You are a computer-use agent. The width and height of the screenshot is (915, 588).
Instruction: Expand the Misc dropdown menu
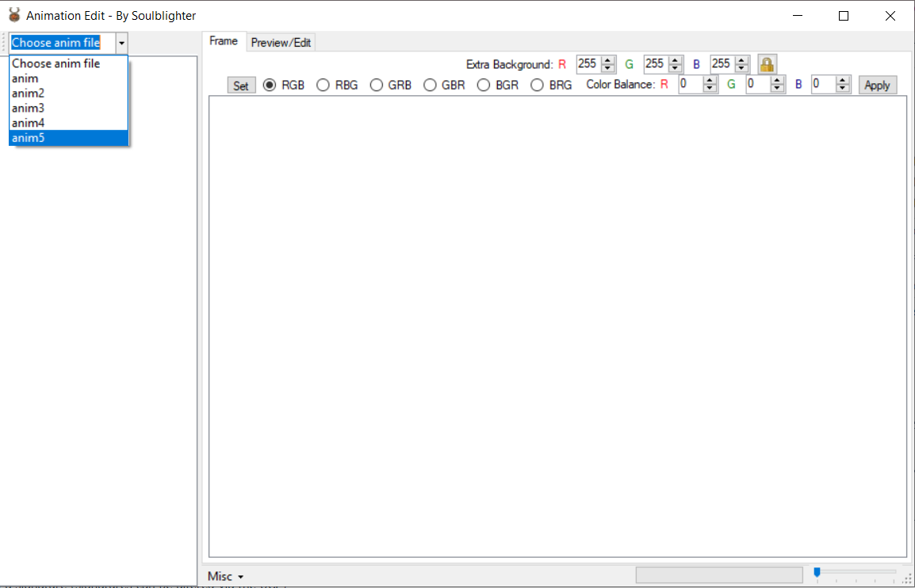pyautogui.click(x=225, y=576)
